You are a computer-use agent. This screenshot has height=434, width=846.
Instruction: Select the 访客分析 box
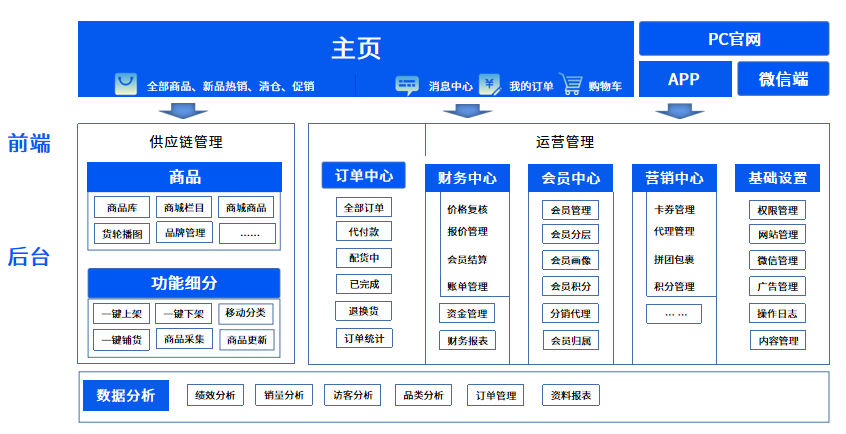point(353,395)
